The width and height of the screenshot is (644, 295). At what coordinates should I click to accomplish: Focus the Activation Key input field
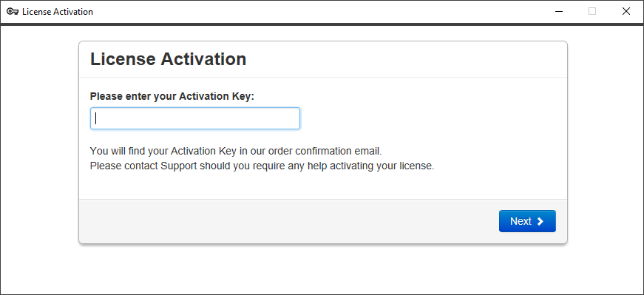(x=195, y=118)
